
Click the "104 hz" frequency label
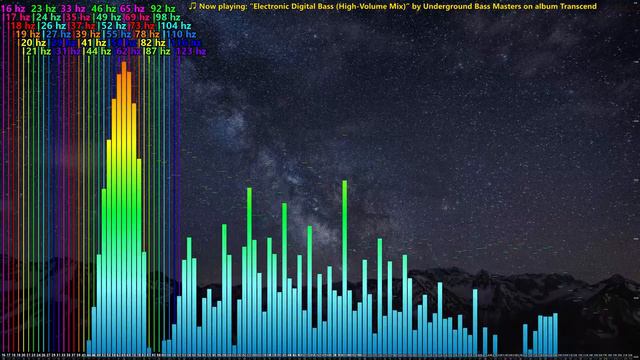[176, 26]
